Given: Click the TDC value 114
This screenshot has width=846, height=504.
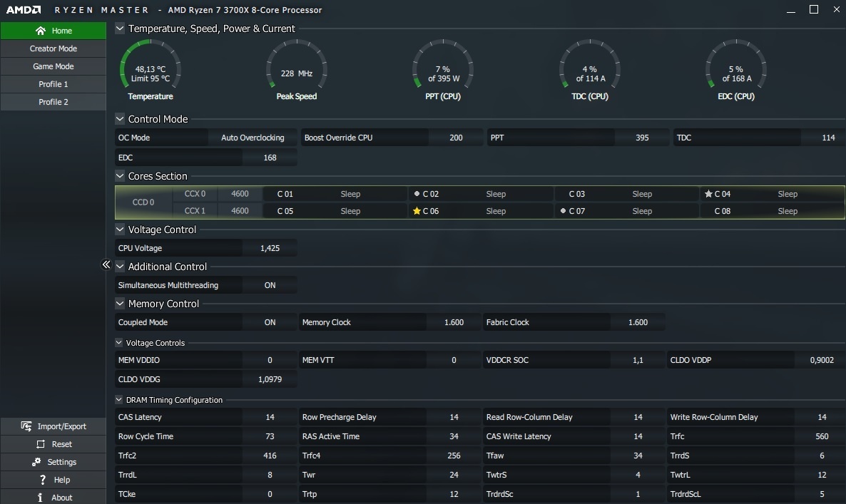Looking at the screenshot, I should point(828,138).
